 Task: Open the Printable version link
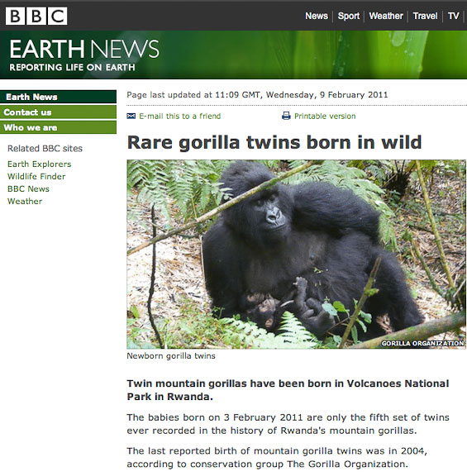325,116
